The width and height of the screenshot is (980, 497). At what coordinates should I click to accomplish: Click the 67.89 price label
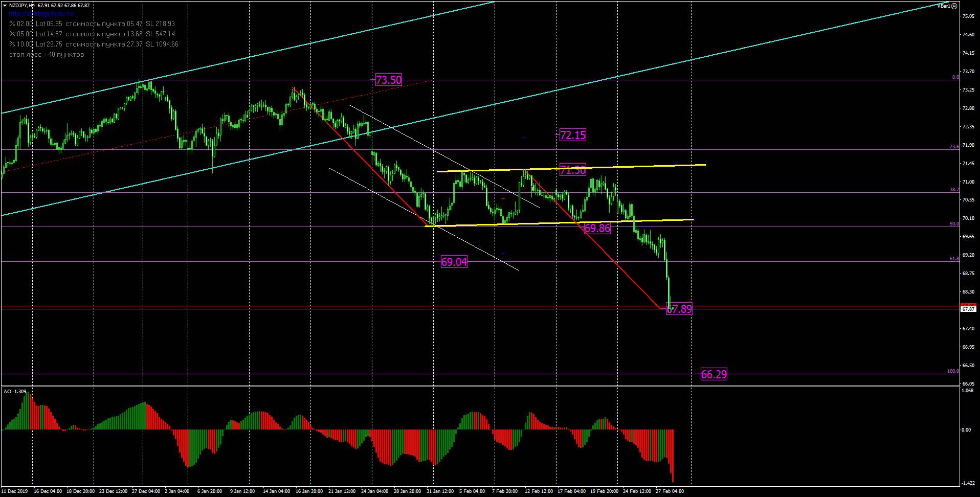tap(679, 309)
